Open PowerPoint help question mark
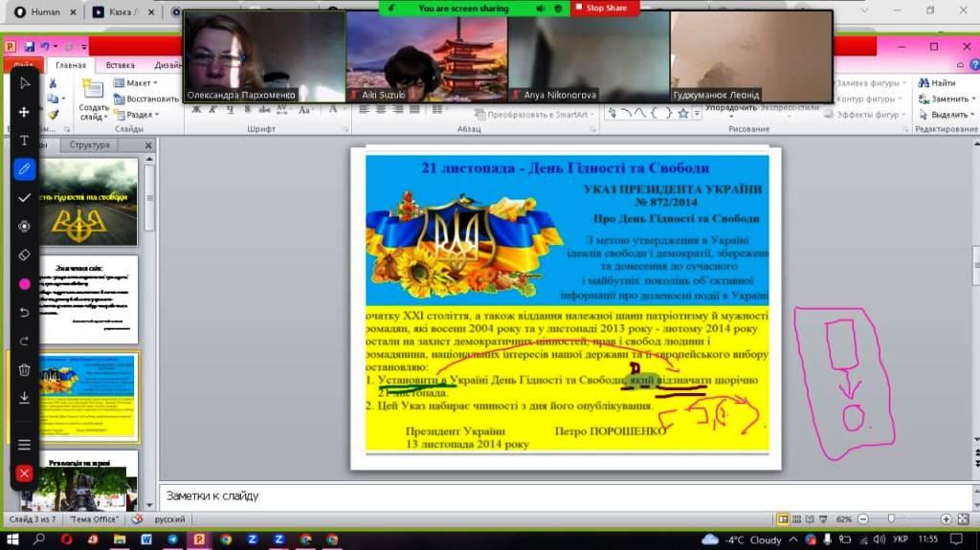This screenshot has width=980, height=550. 974,64
